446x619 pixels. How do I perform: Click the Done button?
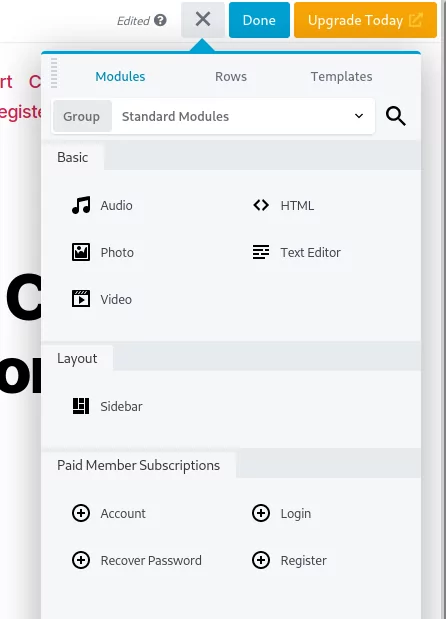coord(259,20)
